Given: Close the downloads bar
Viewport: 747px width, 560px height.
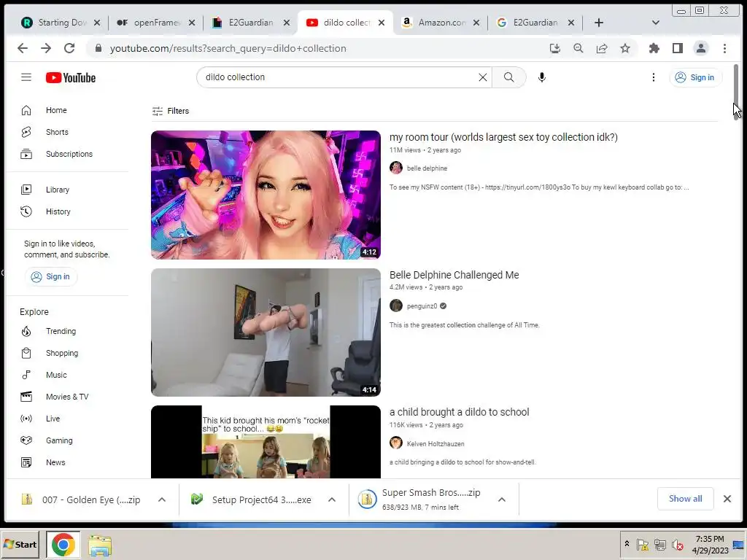Looking at the screenshot, I should 727,499.
